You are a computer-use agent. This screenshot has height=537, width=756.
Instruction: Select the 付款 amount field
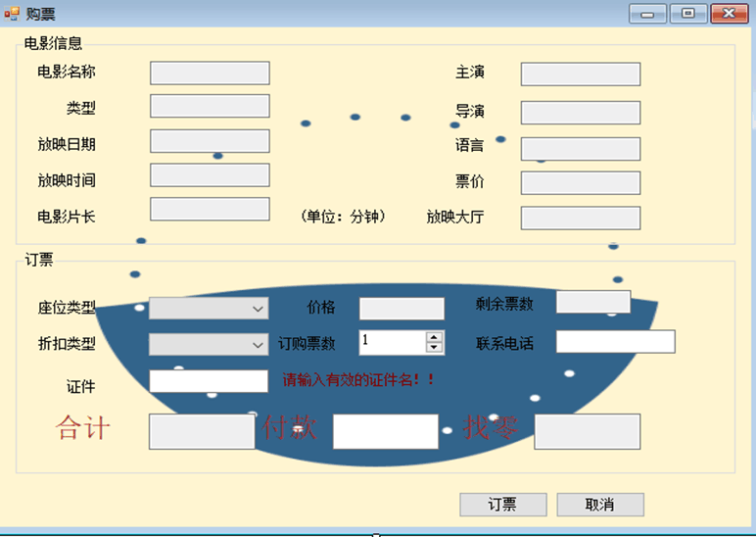[385, 431]
